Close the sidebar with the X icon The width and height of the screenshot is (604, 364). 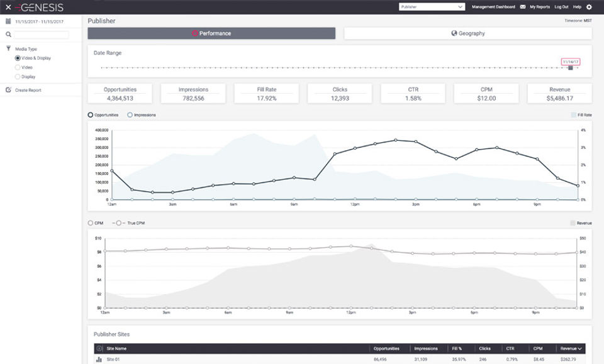(x=8, y=8)
